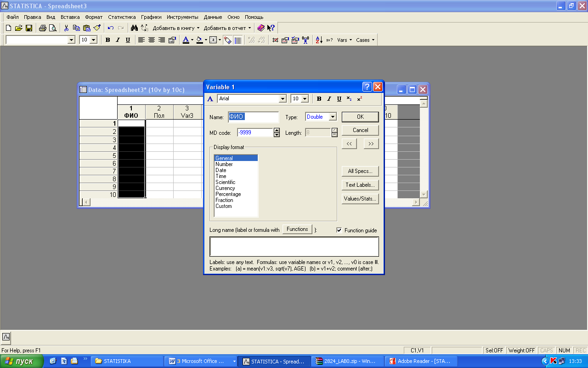The width and height of the screenshot is (588, 368).
Task: Sort data with the A-Z icon
Action: (x=319, y=40)
